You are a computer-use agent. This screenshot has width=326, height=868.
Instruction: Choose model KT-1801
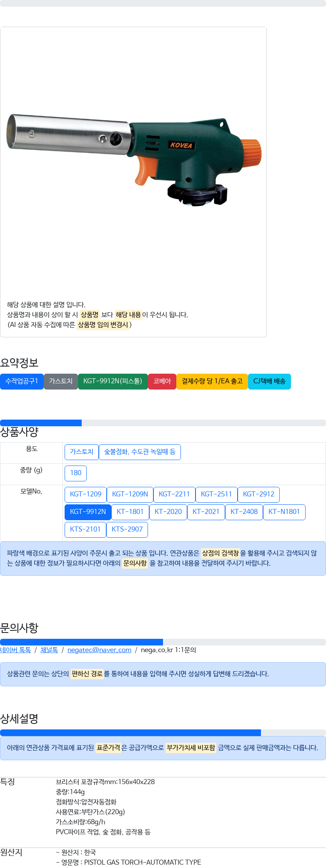[130, 512]
